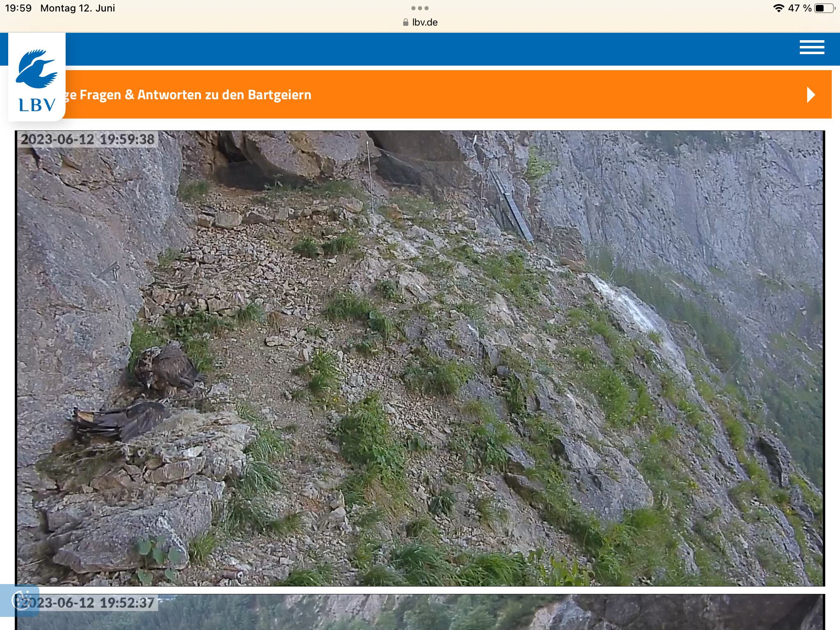Tap the battery indicator icon

tap(825, 8)
